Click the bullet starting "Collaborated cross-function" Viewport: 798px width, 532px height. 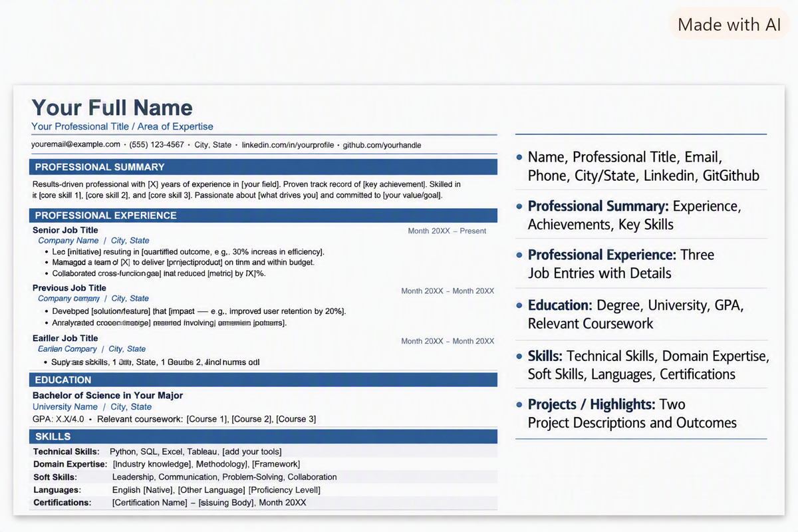point(158,273)
